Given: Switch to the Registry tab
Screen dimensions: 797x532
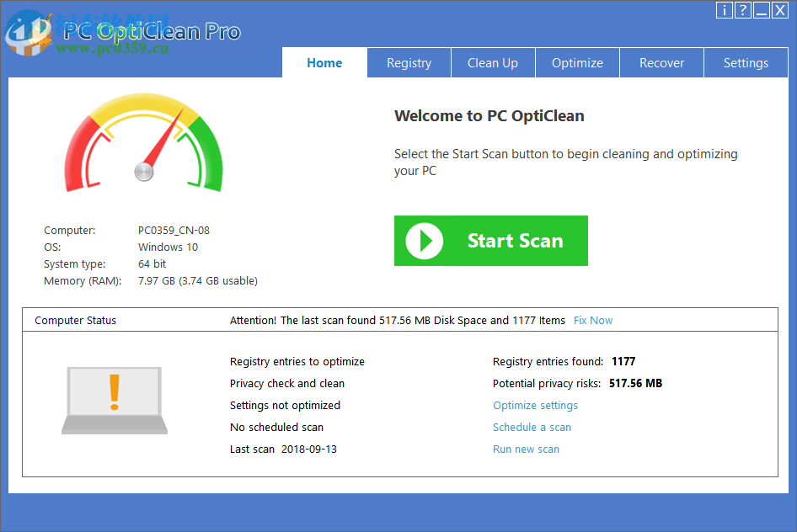Looking at the screenshot, I should [409, 62].
